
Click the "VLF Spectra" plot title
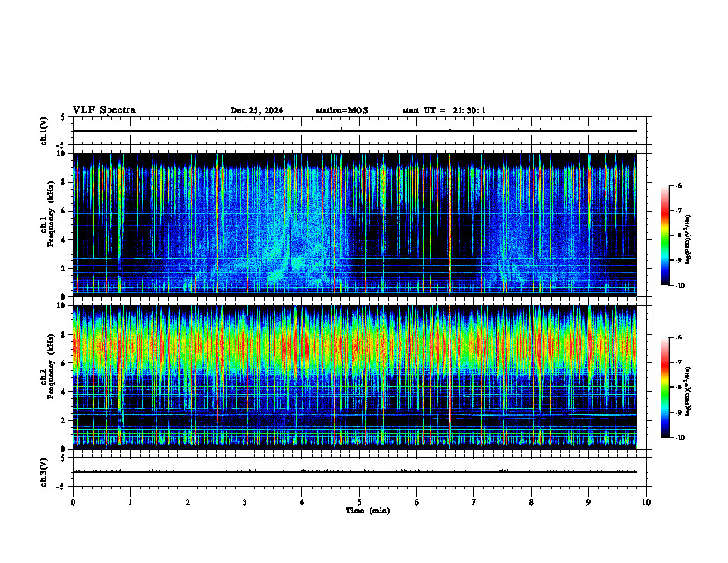coord(104,110)
